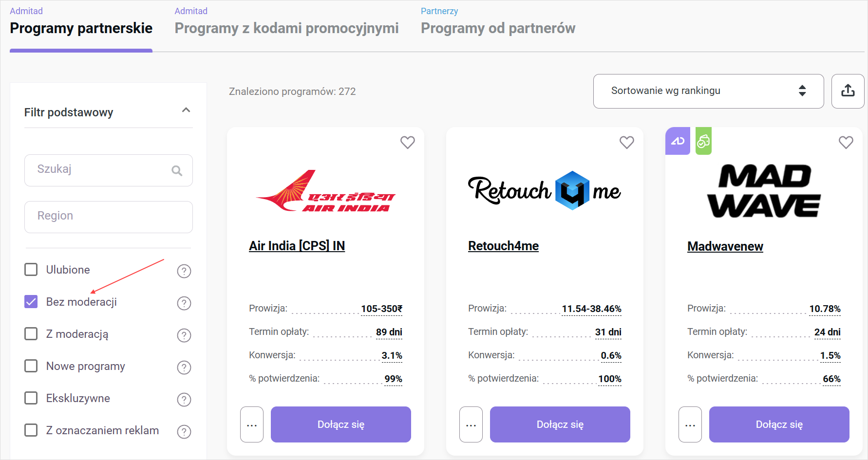The width and height of the screenshot is (868, 460).
Task: Click the green badge icon on Madwavenew card
Action: [x=703, y=141]
